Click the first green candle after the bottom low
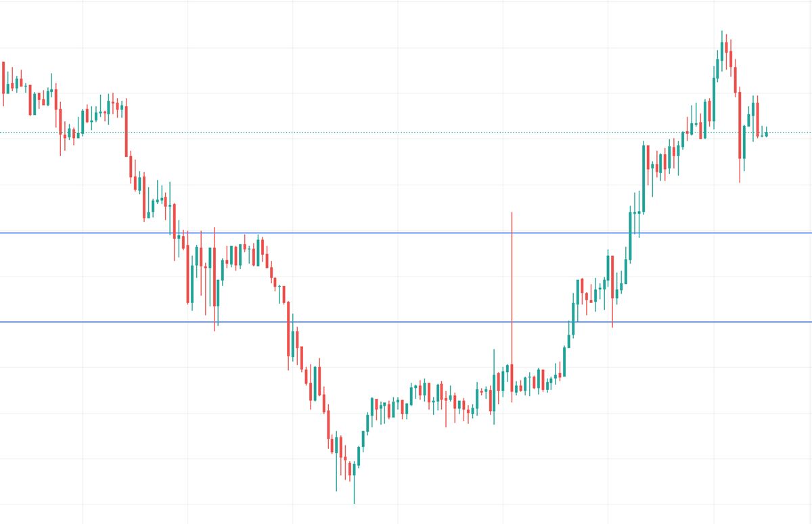 coord(359,456)
